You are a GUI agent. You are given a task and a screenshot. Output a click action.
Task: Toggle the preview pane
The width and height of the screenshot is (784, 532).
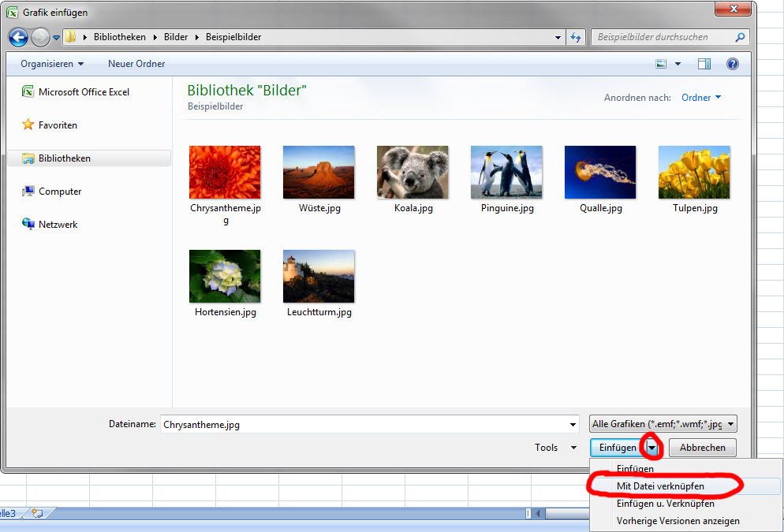click(x=704, y=64)
